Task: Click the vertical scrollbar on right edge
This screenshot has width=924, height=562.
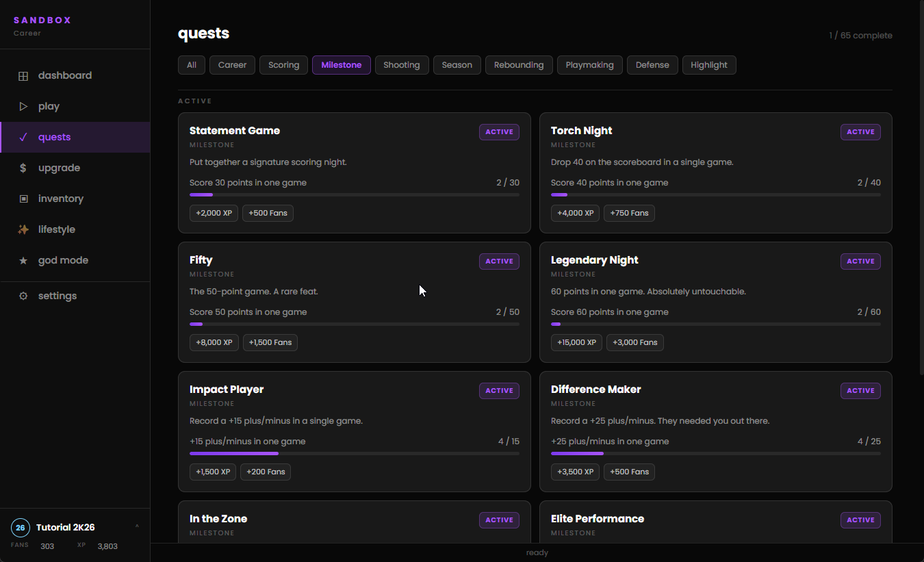Action: pyautogui.click(x=921, y=188)
